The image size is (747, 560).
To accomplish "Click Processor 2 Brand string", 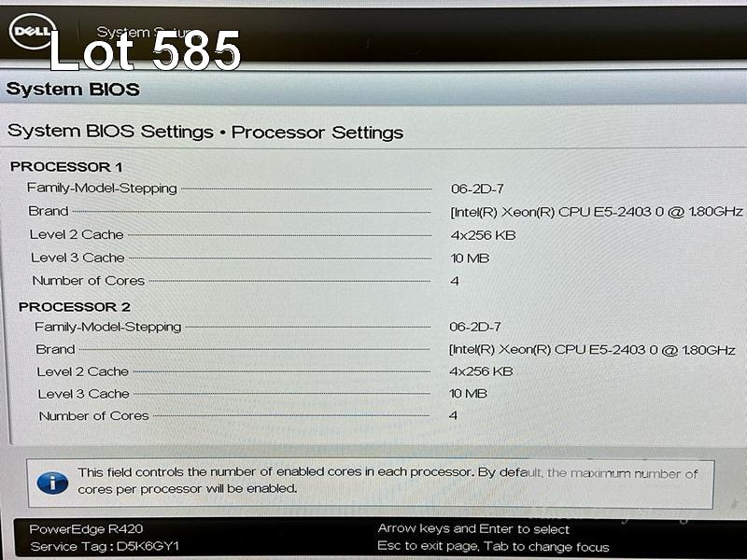I will coord(592,350).
